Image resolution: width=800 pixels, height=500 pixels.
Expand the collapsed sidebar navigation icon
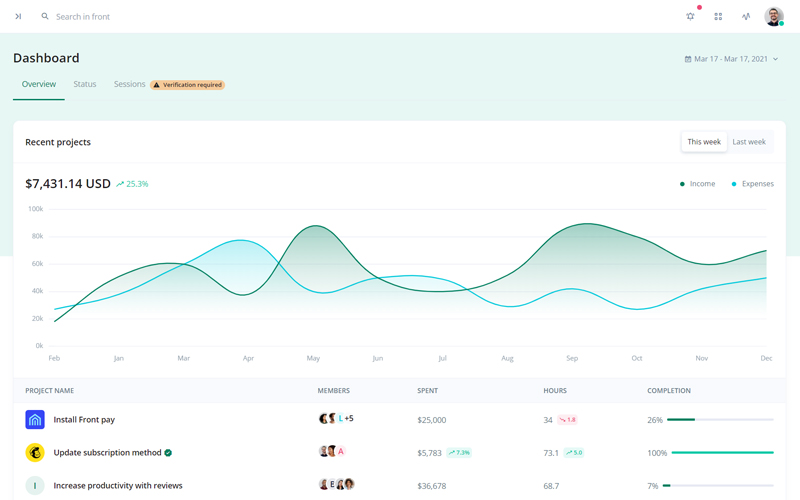18,17
